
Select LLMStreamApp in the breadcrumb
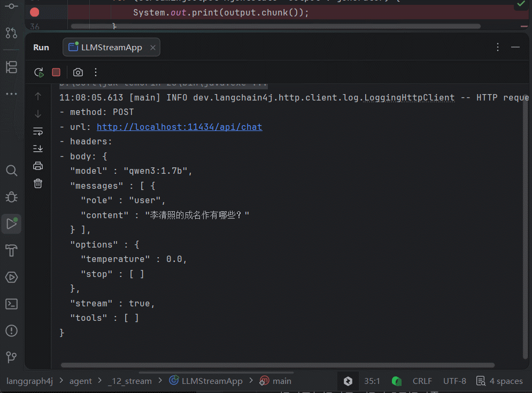(206, 381)
